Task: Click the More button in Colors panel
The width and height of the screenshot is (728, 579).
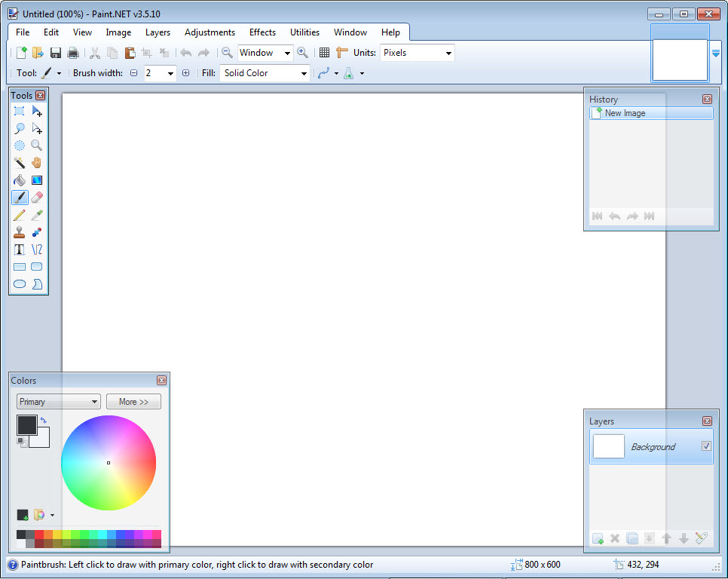Action: [x=133, y=401]
